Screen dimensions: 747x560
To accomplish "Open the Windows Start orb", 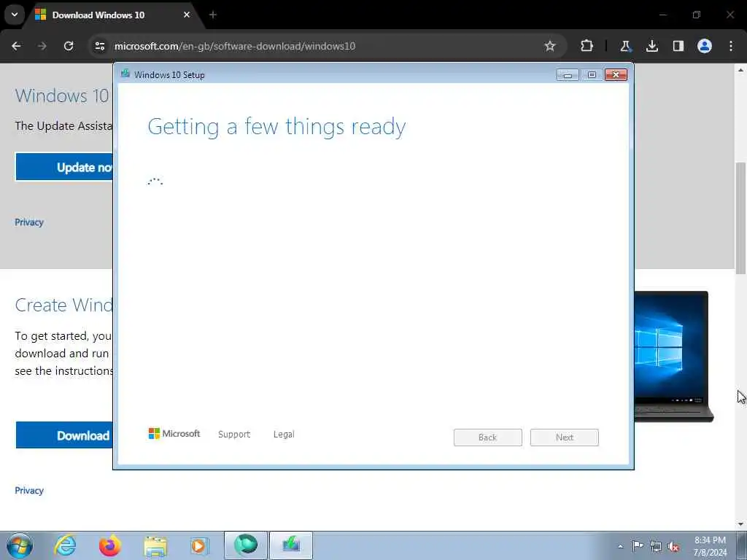I will 20,545.
